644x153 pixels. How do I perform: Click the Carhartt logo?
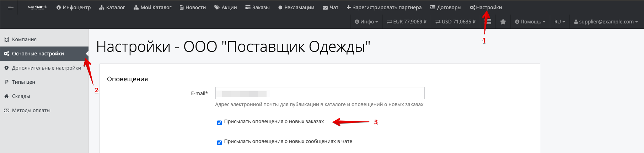pos(37,7)
